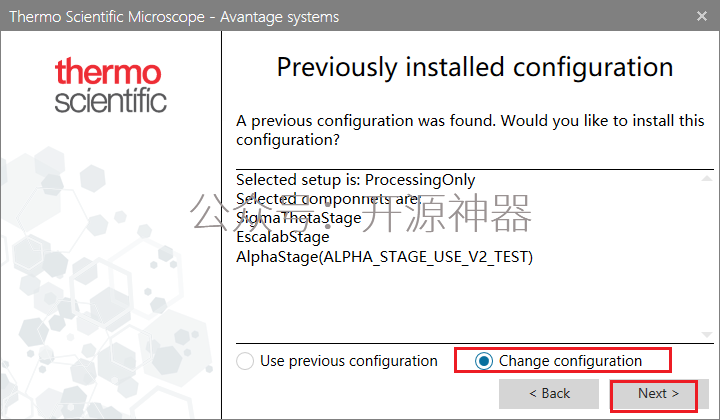Click the 'Selected componnets are:' line
Screen dimensions: 720x420
point(329,199)
